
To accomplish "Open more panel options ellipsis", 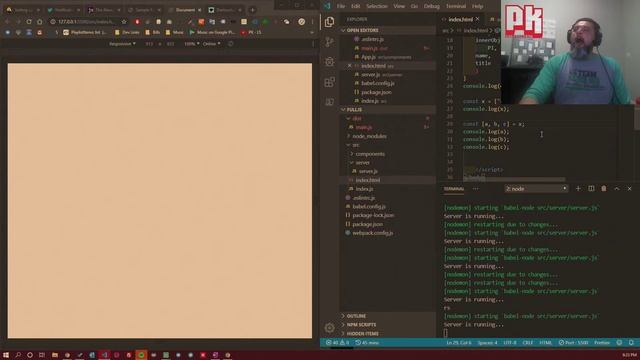I will 476,189.
